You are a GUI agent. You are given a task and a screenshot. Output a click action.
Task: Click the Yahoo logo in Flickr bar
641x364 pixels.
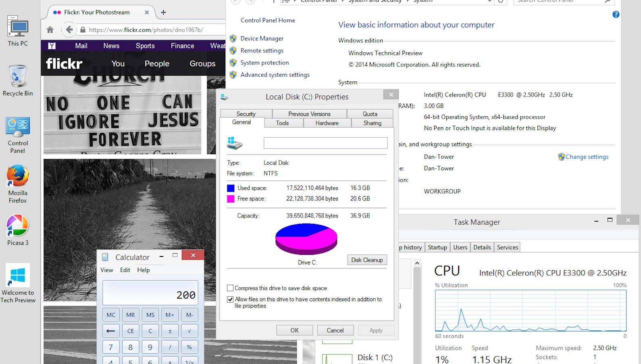52,46
